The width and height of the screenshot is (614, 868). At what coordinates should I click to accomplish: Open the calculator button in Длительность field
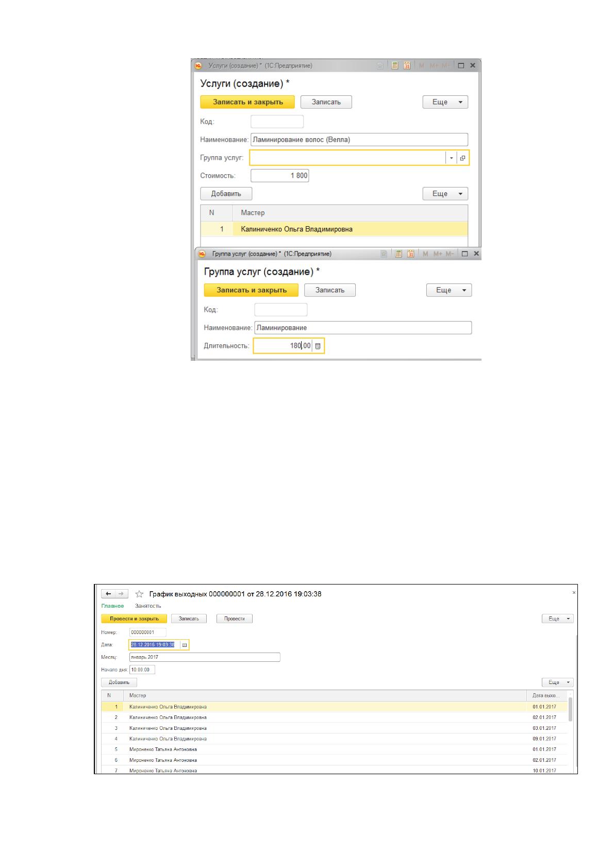(x=318, y=346)
